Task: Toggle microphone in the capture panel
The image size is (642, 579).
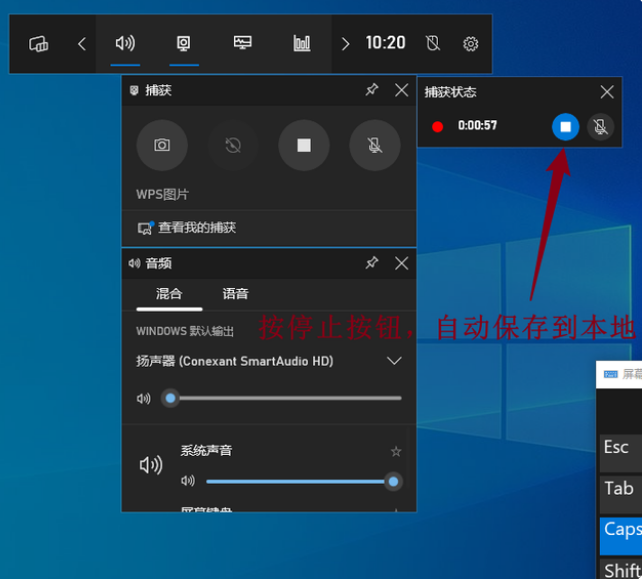Action: click(x=375, y=145)
